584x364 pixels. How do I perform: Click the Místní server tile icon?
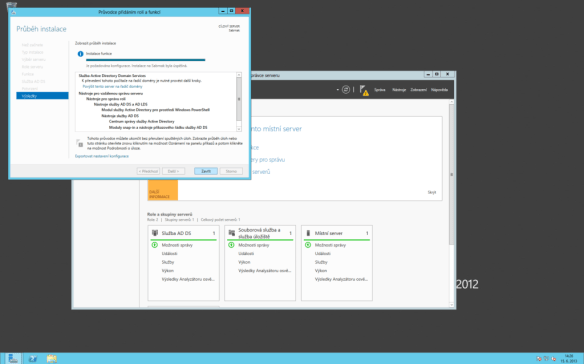pyautogui.click(x=308, y=233)
